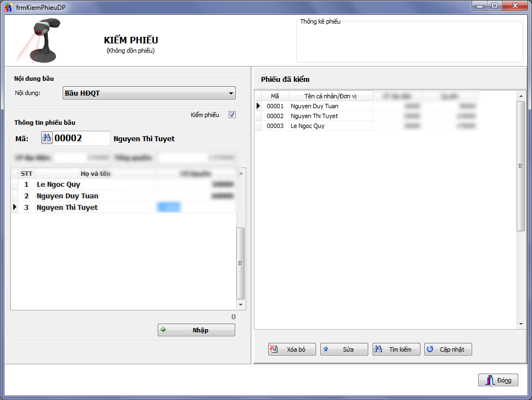The height and width of the screenshot is (400, 532).
Task: Refresh list with Cập nhật button
Action: [447, 349]
